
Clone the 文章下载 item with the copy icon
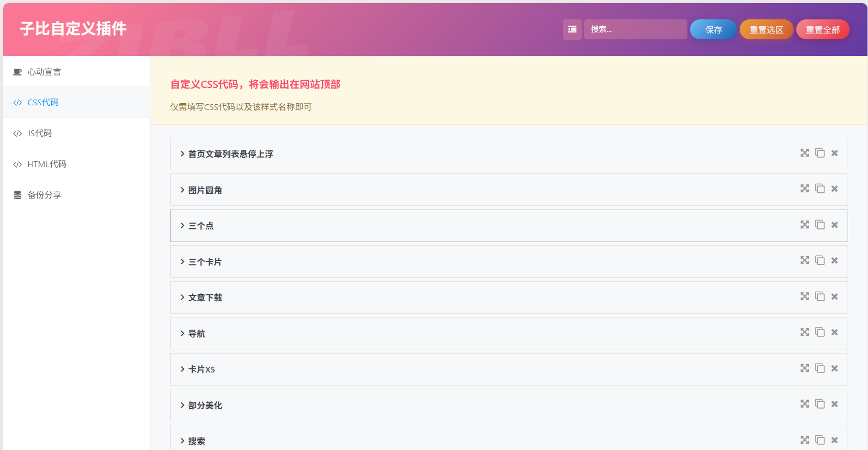pyautogui.click(x=820, y=297)
